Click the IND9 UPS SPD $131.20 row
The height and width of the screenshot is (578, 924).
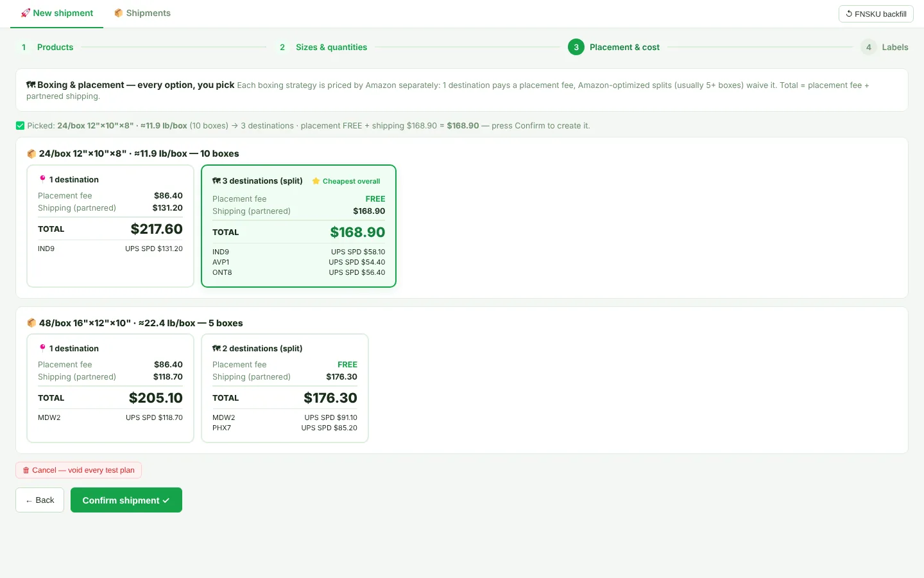point(110,249)
